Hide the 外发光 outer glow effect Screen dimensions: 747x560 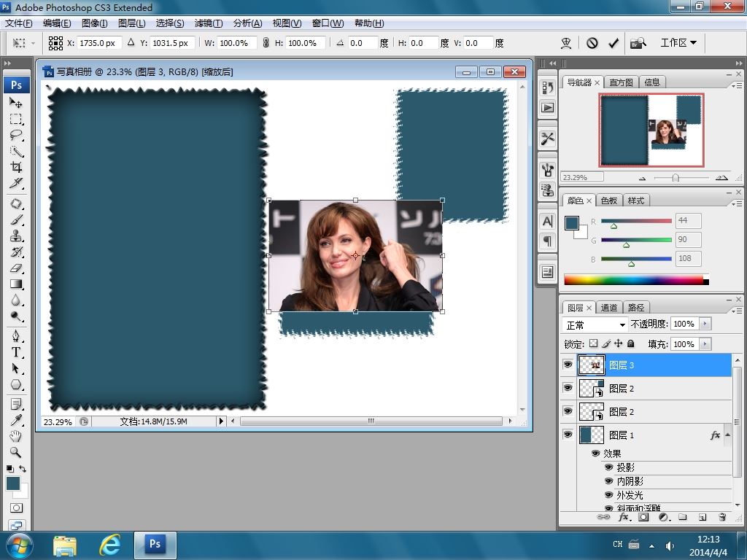click(608, 495)
